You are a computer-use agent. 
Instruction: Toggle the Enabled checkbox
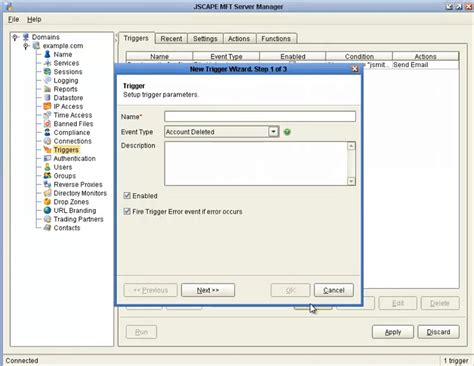(x=127, y=196)
